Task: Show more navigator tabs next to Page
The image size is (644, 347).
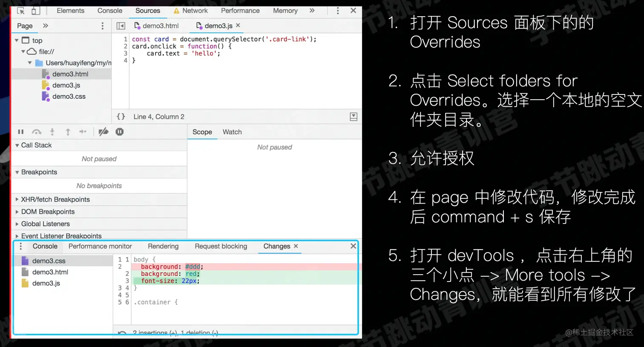Action: click(46, 26)
